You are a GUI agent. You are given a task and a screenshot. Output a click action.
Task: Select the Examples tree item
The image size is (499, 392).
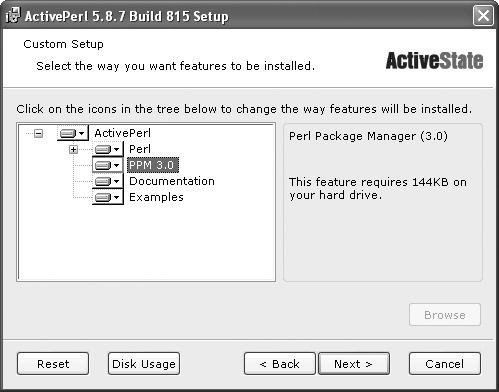coord(156,197)
